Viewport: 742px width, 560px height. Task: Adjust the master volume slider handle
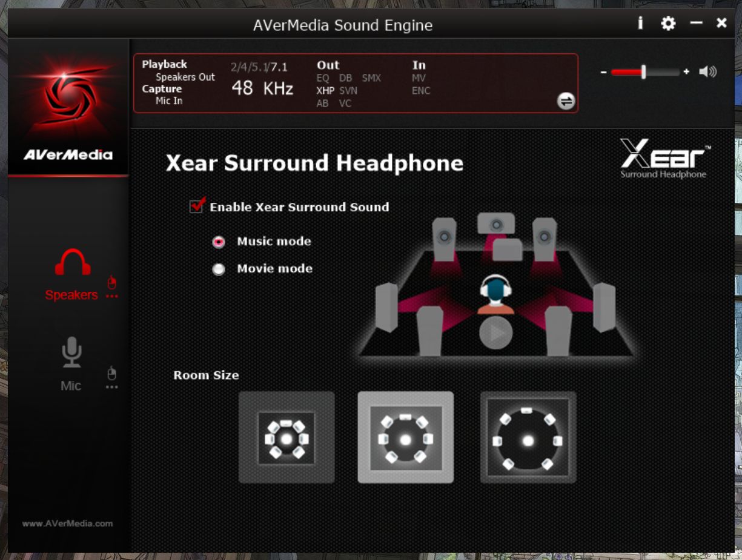tap(643, 72)
